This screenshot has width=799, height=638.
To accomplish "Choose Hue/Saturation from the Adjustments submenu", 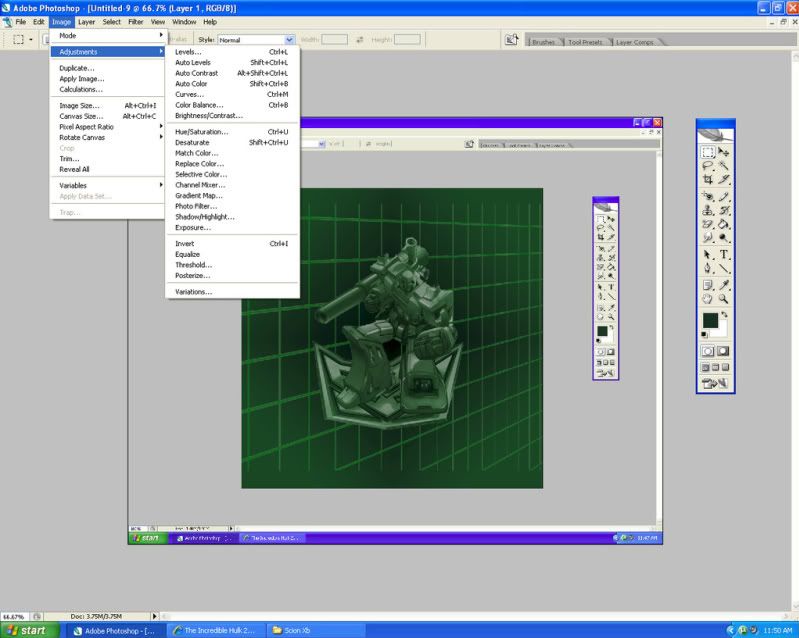I will (x=202, y=132).
